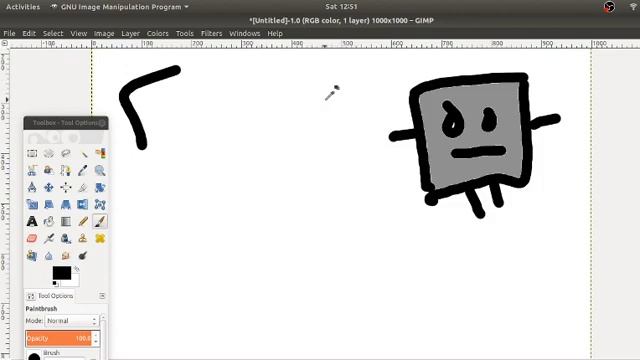Open the Layer menu
The height and width of the screenshot is (360, 640).
tap(131, 33)
